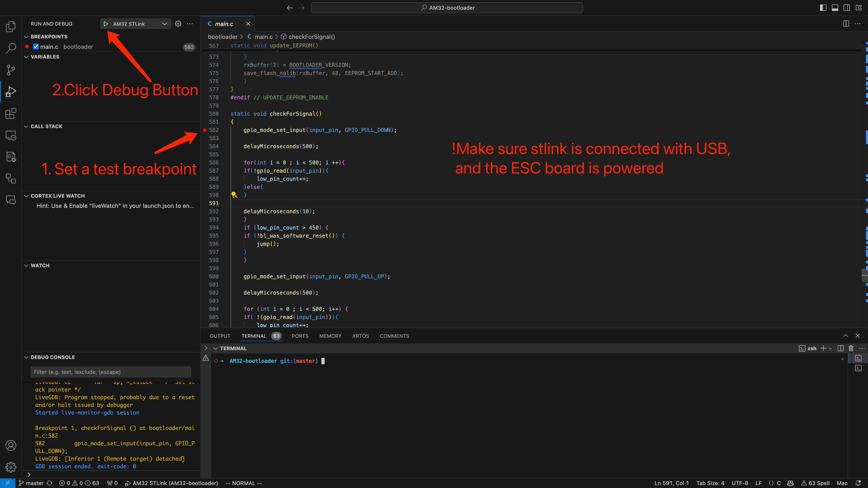
Task: Create a new terminal with plus icon
Action: [x=823, y=348]
